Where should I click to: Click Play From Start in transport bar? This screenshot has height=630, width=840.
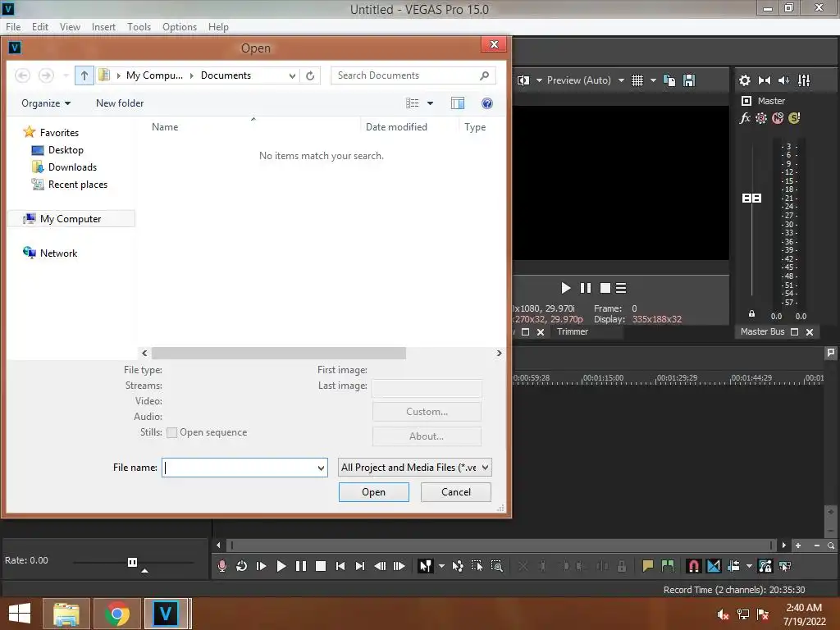click(x=262, y=566)
